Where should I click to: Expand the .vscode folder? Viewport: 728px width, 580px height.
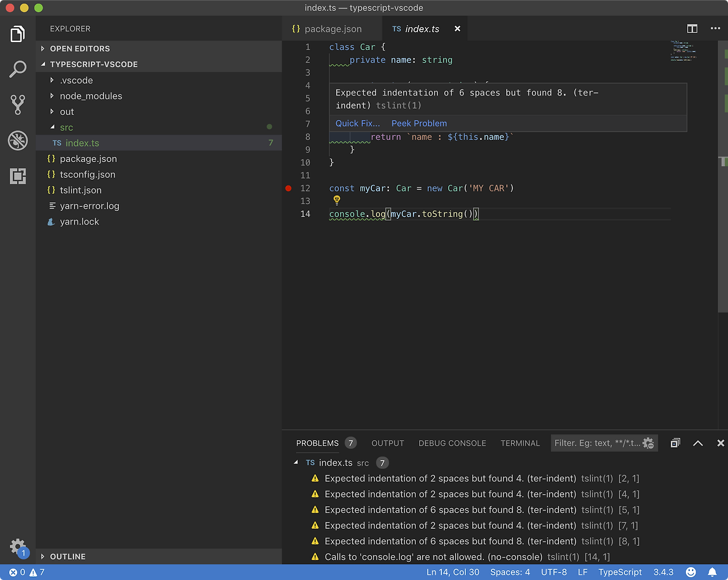click(159, 80)
